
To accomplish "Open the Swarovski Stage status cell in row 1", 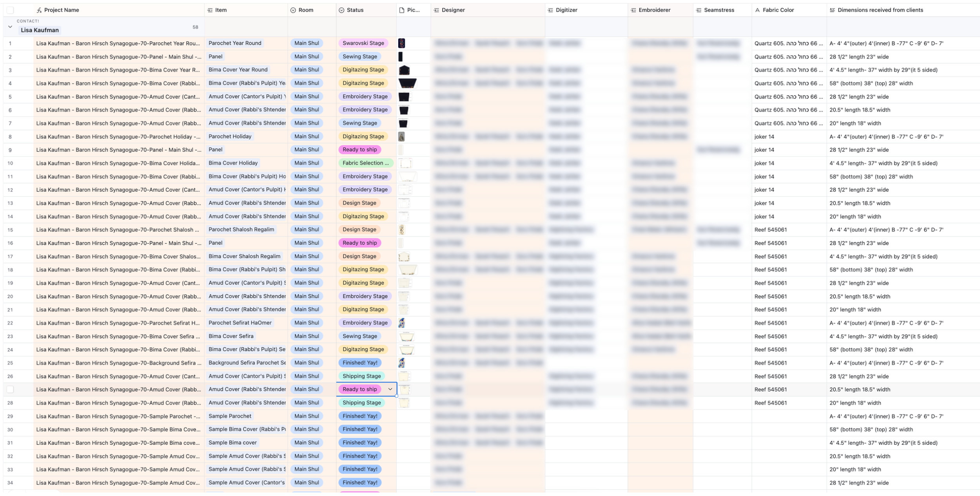I will coord(363,43).
